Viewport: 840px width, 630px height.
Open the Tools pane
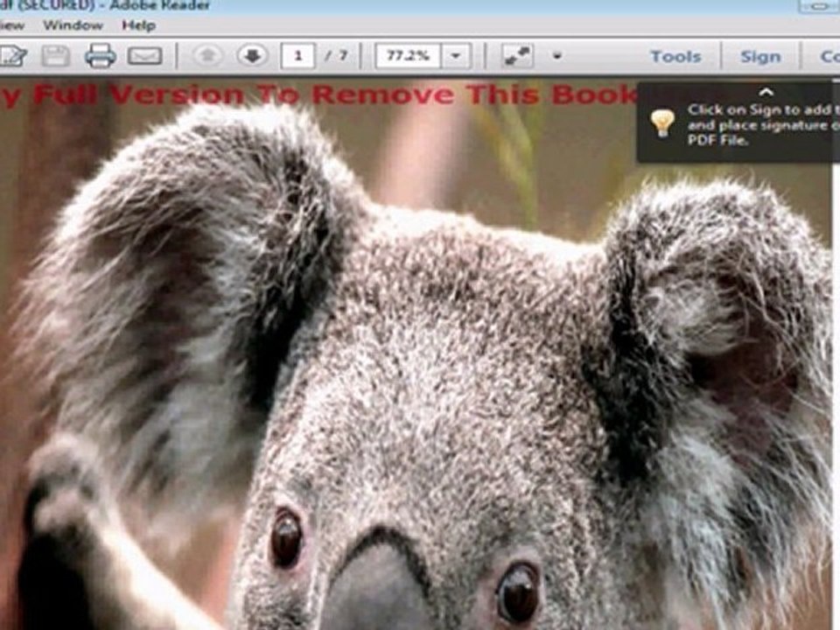click(x=675, y=56)
